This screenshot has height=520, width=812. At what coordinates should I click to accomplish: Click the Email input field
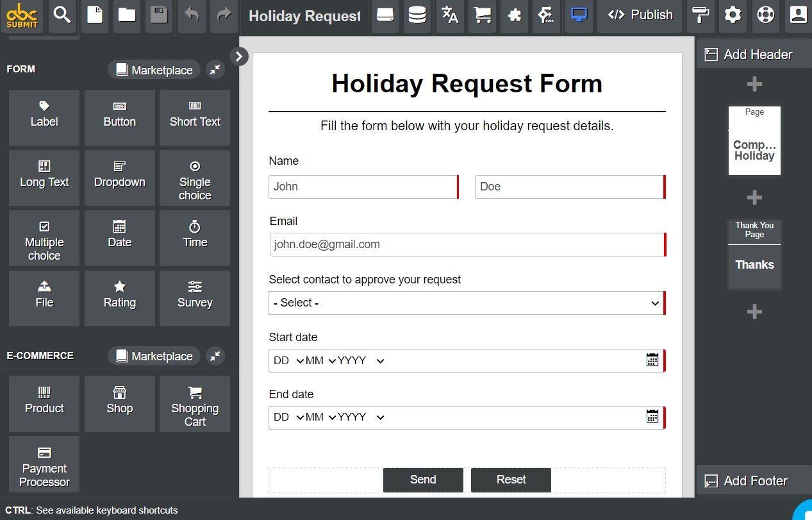(x=468, y=244)
